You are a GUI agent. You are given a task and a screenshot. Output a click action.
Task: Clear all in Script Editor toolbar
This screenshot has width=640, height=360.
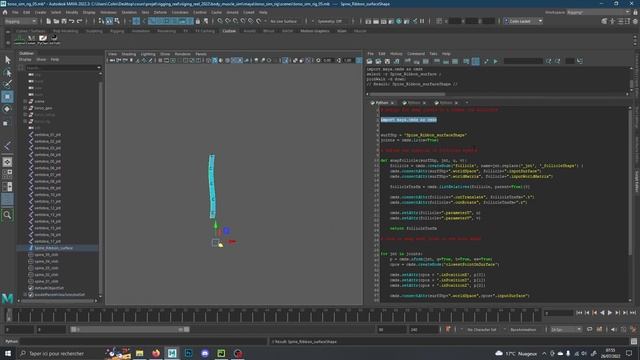(x=426, y=61)
